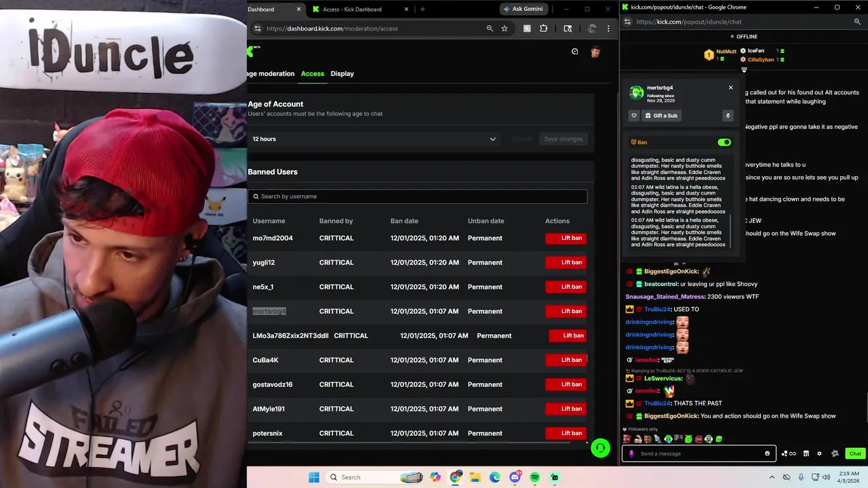Click the green Chat send button
This screenshot has height=488, width=868.
pyautogui.click(x=855, y=453)
